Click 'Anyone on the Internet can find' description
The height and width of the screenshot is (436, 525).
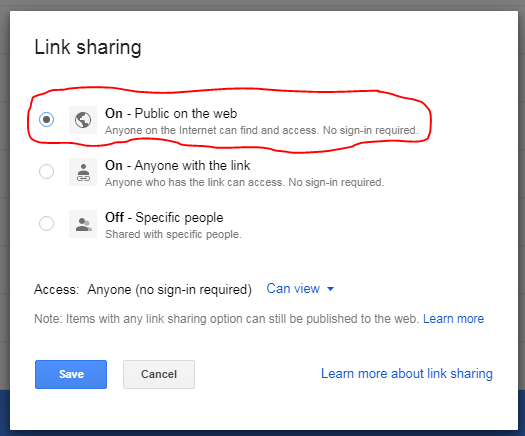click(x=261, y=130)
